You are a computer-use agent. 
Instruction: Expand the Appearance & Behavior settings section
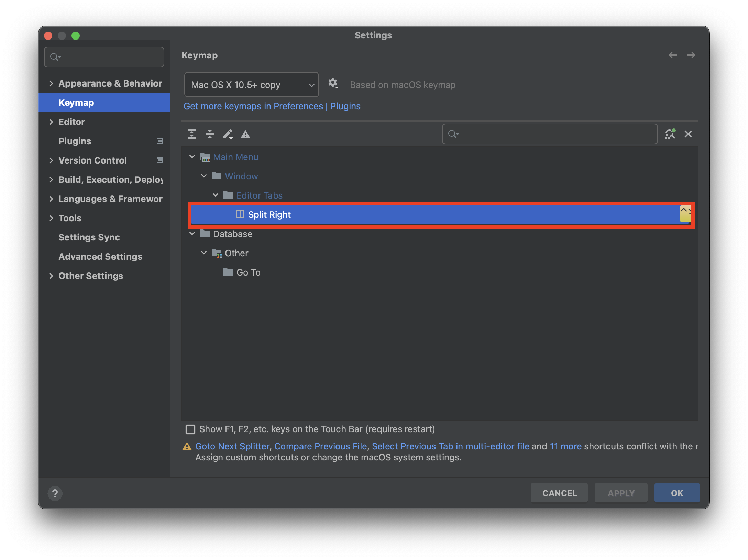pos(51,83)
